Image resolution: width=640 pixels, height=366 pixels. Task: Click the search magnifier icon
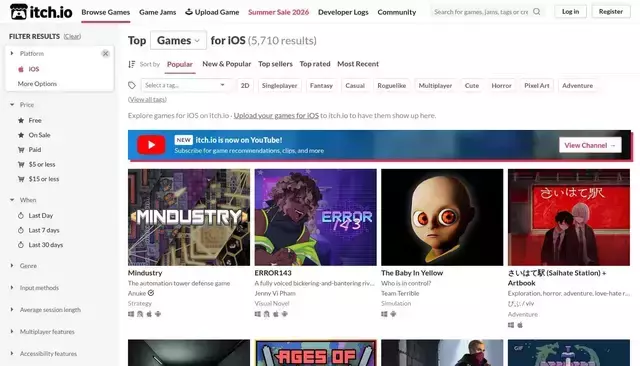537,12
